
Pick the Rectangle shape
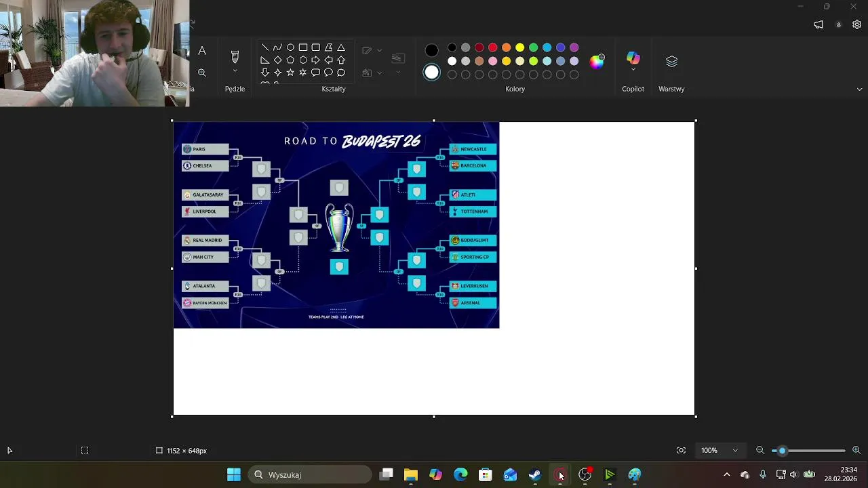tap(303, 47)
